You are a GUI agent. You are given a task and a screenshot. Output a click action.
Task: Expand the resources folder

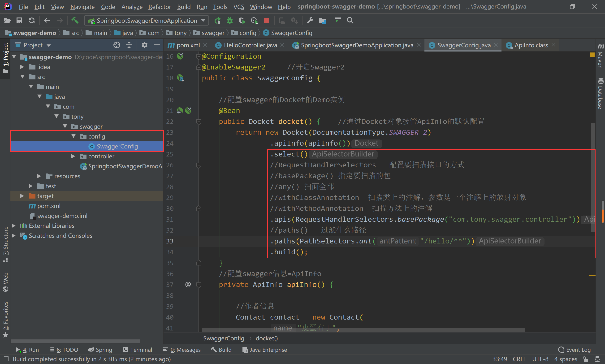pos(39,176)
